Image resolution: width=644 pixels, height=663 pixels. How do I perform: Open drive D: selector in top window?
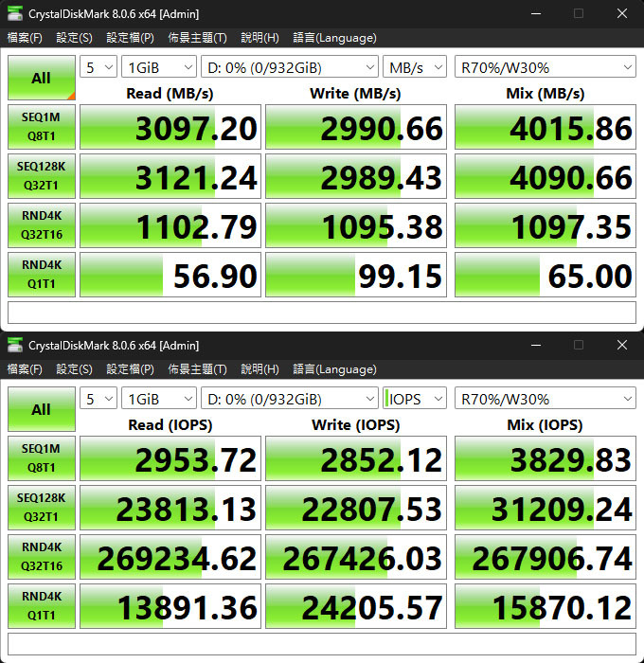point(290,67)
